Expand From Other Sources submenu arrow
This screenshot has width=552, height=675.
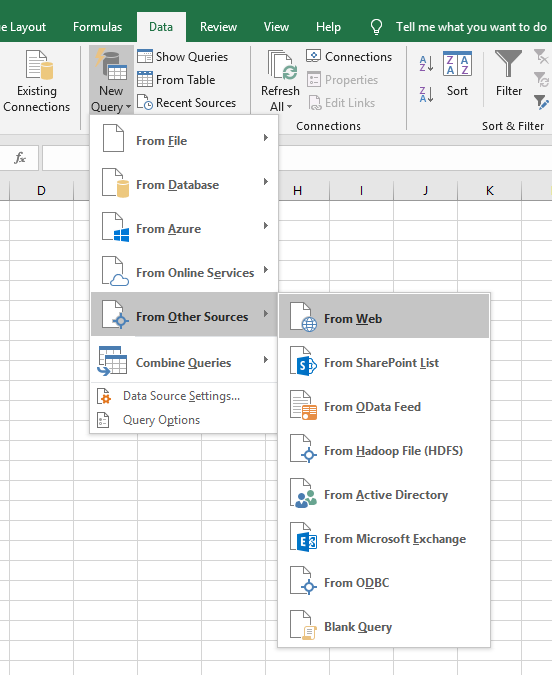[266, 313]
